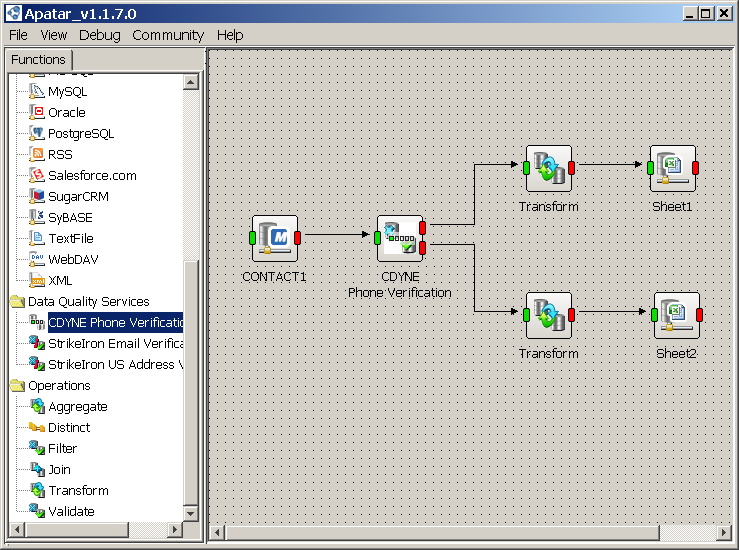Collapse the Operations folder

pos(17,386)
